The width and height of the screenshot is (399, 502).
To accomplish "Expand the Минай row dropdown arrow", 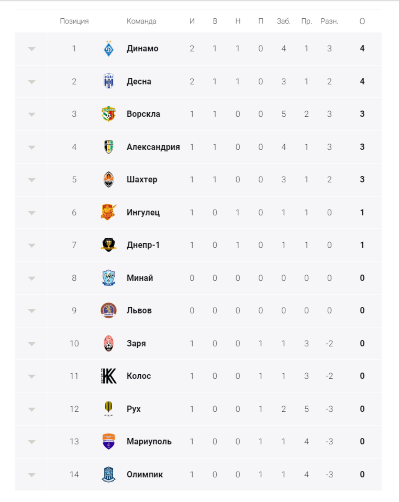I will 32,278.
